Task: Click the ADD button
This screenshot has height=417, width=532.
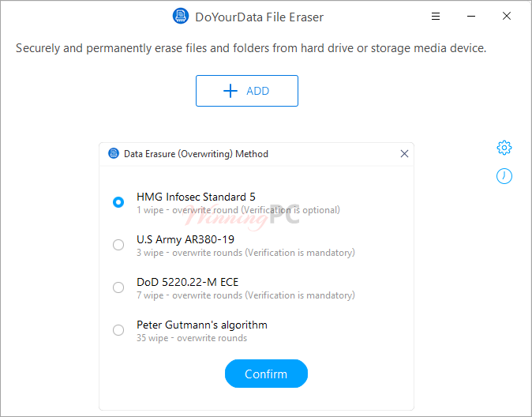Action: pyautogui.click(x=247, y=91)
